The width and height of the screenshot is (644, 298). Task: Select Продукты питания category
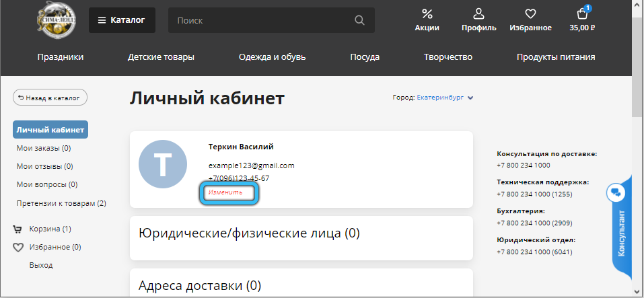coord(555,57)
